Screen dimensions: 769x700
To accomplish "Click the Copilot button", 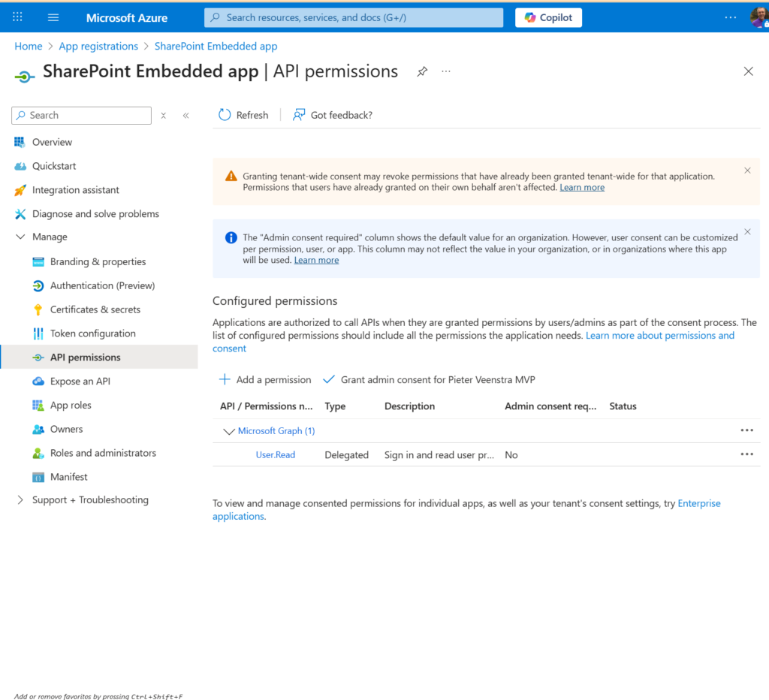I will point(548,18).
